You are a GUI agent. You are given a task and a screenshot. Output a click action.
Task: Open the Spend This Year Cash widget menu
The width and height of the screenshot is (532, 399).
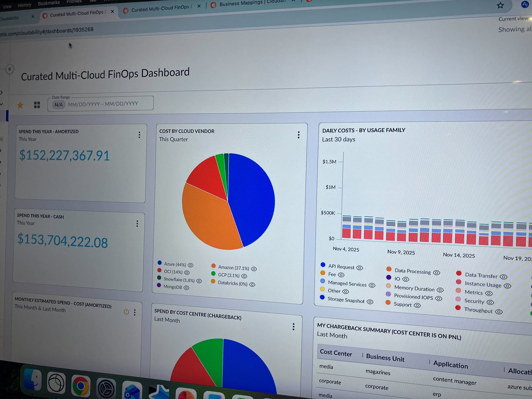tap(137, 224)
